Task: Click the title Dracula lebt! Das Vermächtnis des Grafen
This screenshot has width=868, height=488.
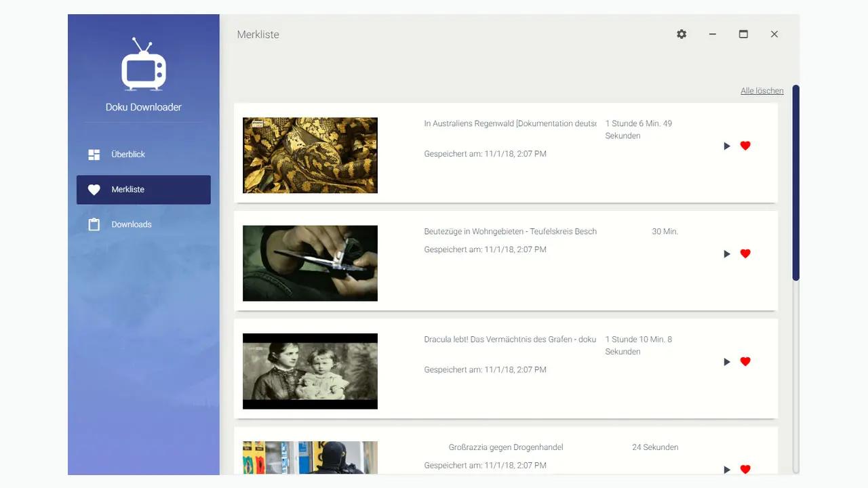Action: (x=510, y=339)
